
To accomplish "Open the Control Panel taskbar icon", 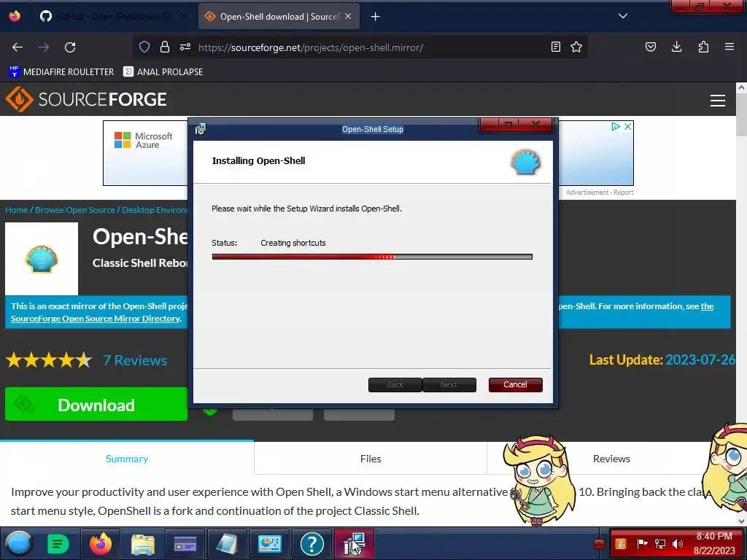I will [270, 543].
